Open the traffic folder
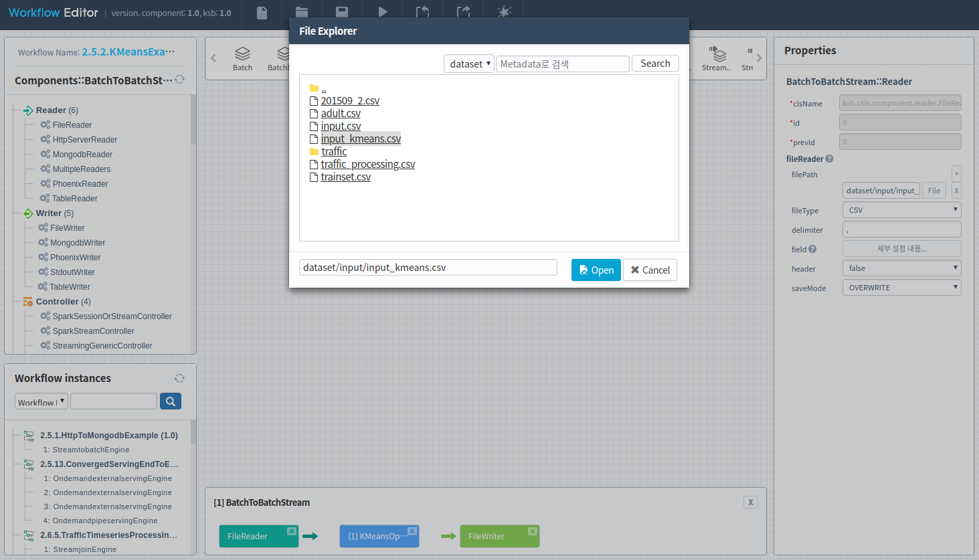This screenshot has height=560, width=979. click(333, 152)
